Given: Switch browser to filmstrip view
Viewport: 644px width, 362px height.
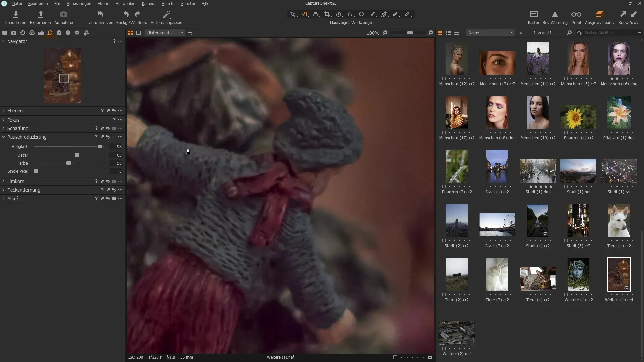Looking at the screenshot, I should (457, 33).
